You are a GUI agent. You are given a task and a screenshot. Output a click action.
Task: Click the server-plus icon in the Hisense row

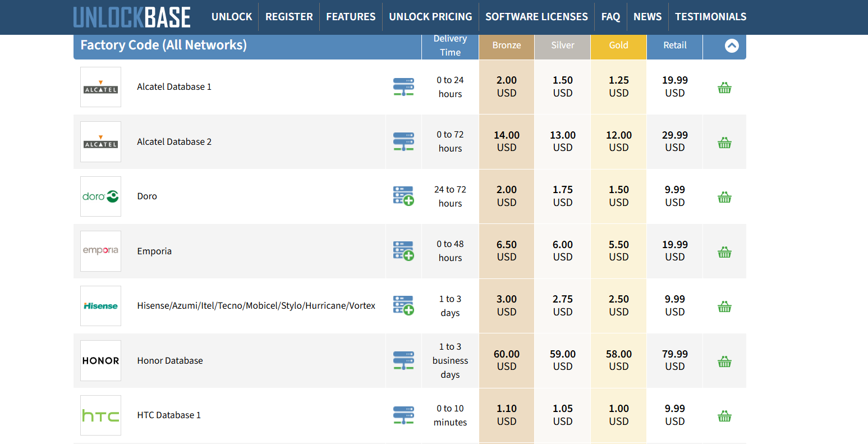coord(403,305)
